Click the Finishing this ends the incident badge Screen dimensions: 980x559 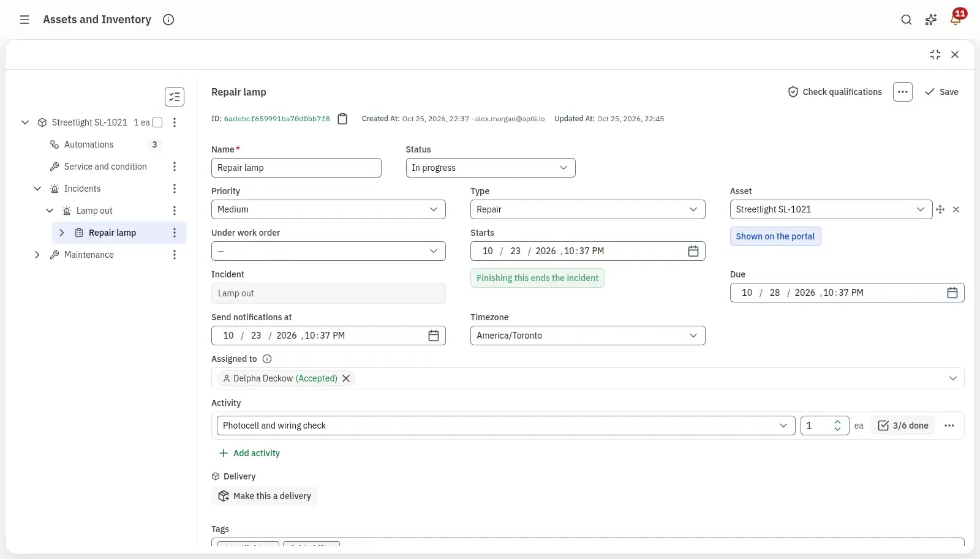click(x=537, y=278)
